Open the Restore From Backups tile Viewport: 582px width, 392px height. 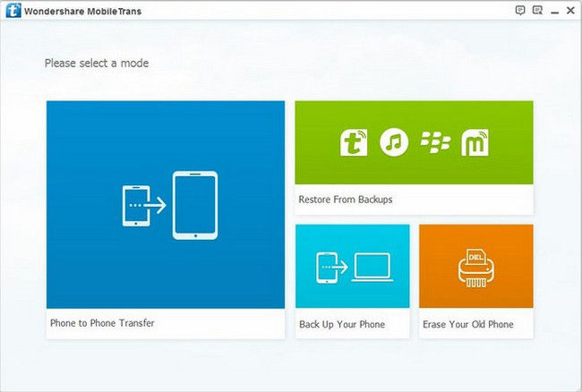point(415,158)
